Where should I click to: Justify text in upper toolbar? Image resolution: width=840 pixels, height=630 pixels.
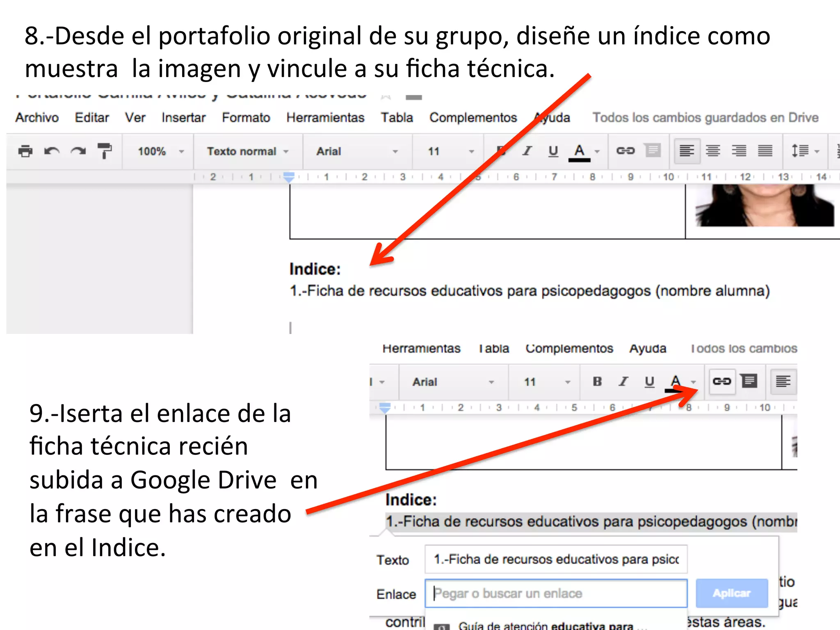[765, 151]
